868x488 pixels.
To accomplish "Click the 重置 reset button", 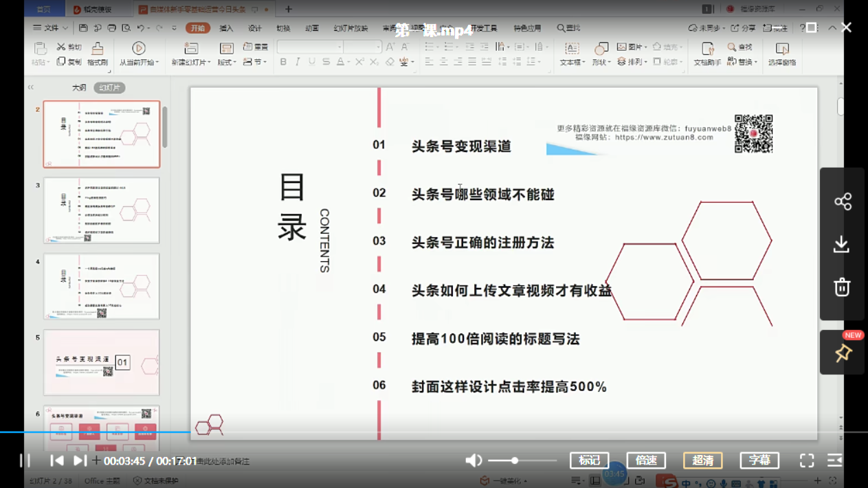I will (x=256, y=47).
